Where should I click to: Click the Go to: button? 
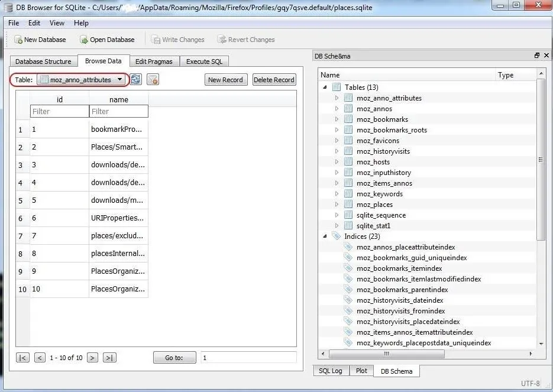tap(174, 358)
